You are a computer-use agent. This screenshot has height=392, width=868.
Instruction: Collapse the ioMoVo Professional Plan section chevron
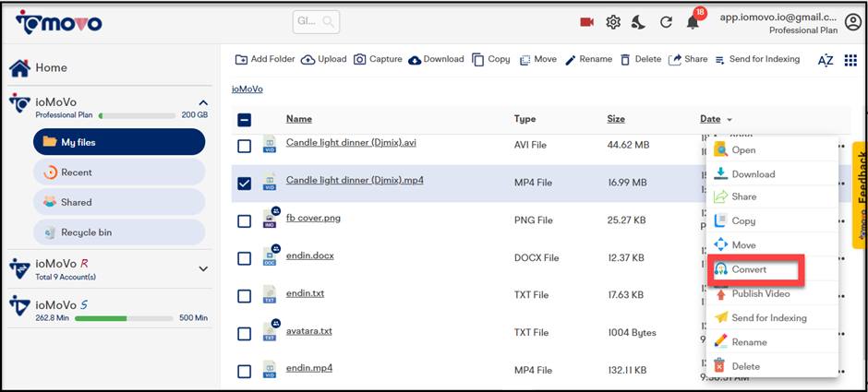tap(203, 102)
